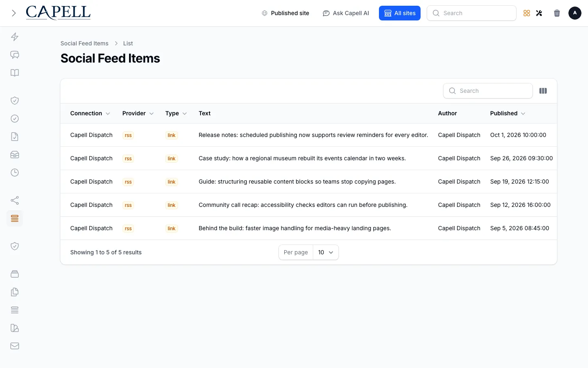Open the open-book sidebar icon

point(15,73)
